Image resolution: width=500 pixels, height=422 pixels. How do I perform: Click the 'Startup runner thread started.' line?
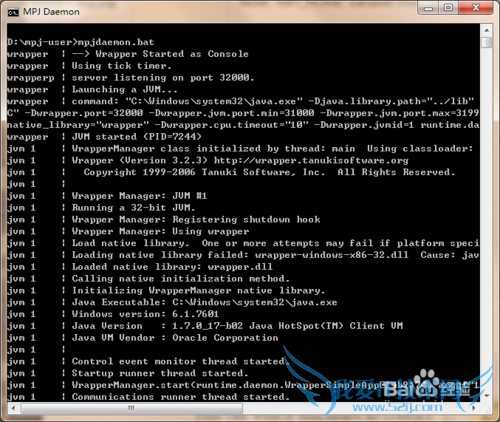[x=160, y=373]
